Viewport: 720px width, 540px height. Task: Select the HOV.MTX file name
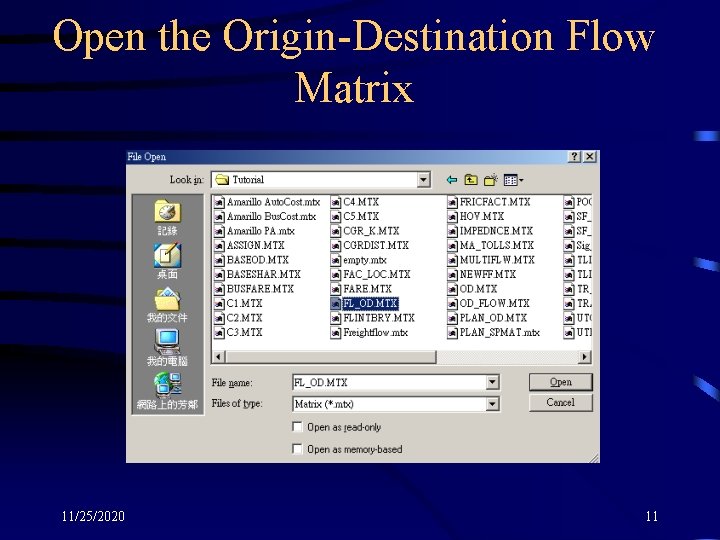tap(482, 217)
